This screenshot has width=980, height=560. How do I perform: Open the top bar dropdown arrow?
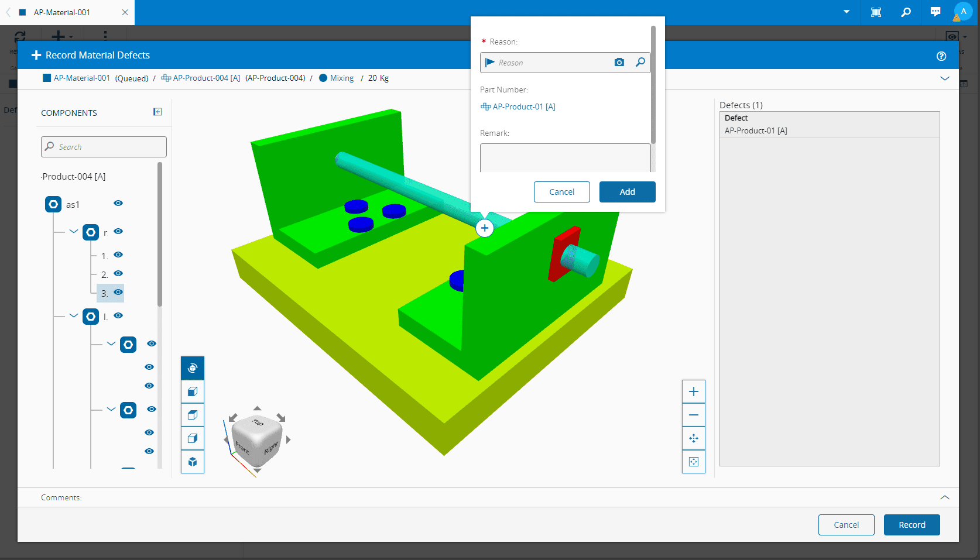point(847,12)
